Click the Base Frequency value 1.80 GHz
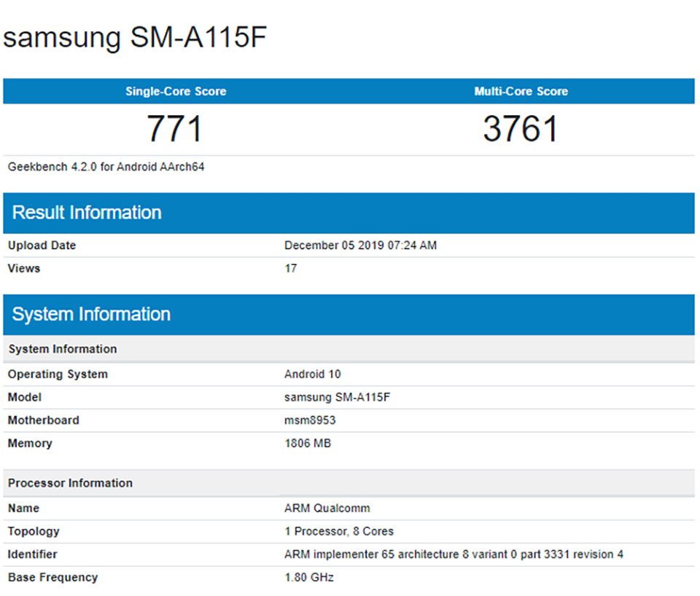 (x=308, y=577)
